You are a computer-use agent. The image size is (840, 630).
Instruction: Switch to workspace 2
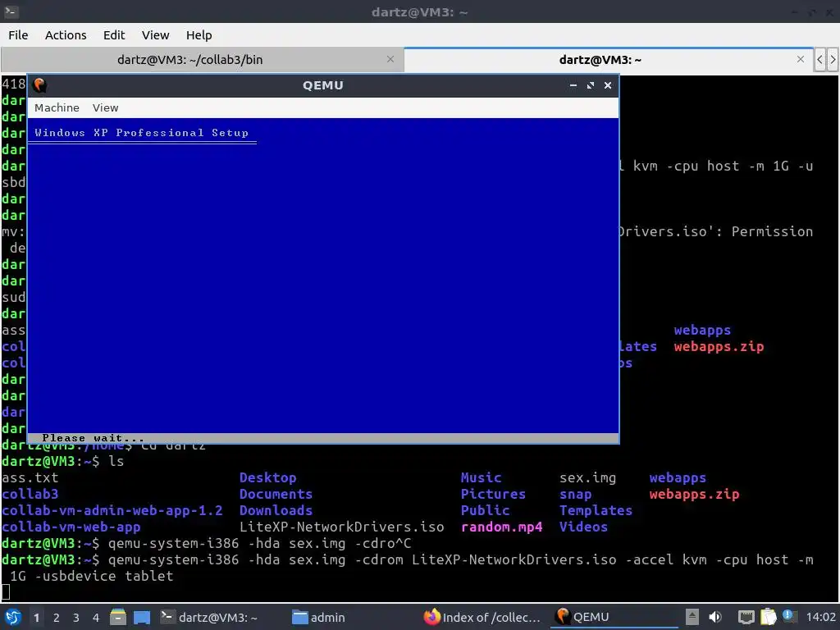[x=57, y=618]
